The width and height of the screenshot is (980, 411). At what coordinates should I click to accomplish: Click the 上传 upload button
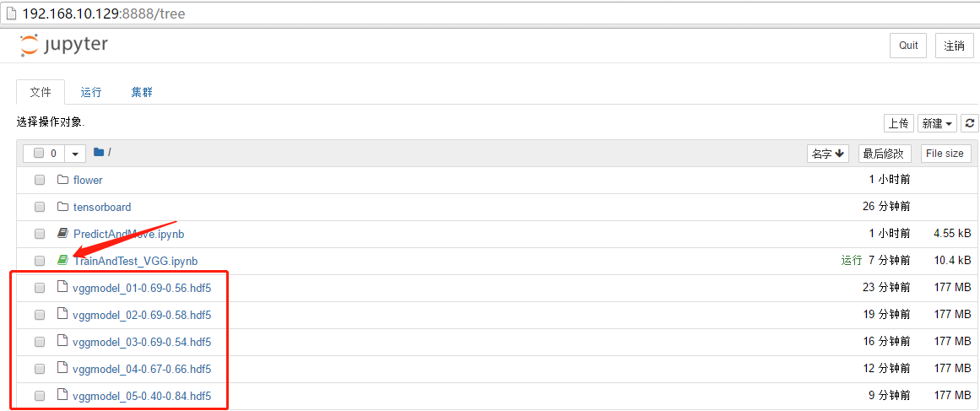898,123
